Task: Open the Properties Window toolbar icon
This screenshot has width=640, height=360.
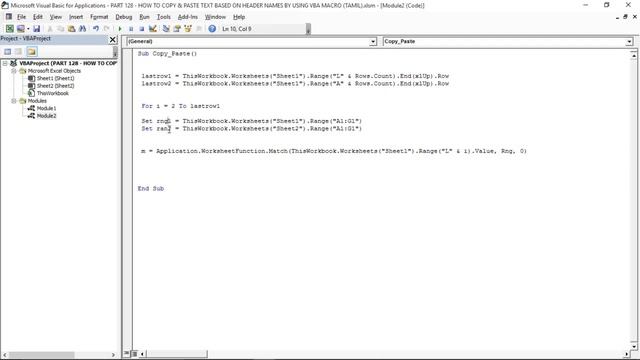Action: pos(177,29)
